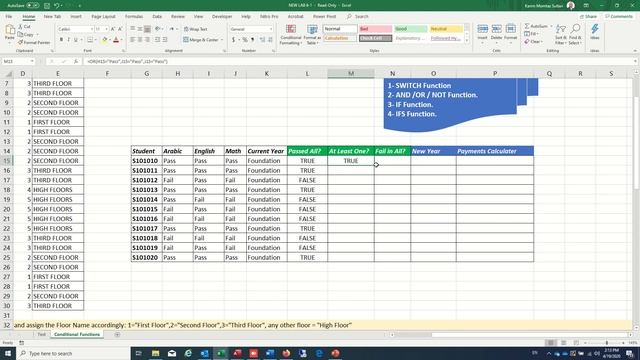Click Merge & Center button
The height and width of the screenshot is (360, 640).
pyautogui.click(x=201, y=40)
